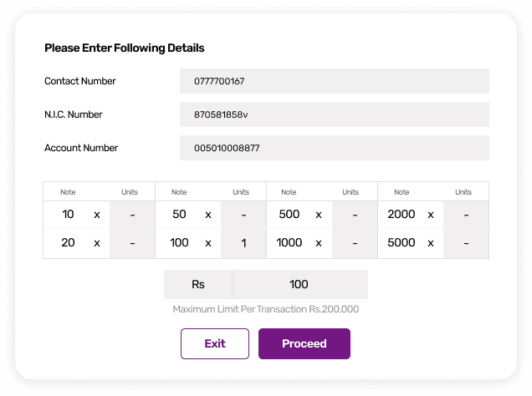532x396 pixels.
Task: Select the Contact Number input field
Action: pyautogui.click(x=334, y=82)
